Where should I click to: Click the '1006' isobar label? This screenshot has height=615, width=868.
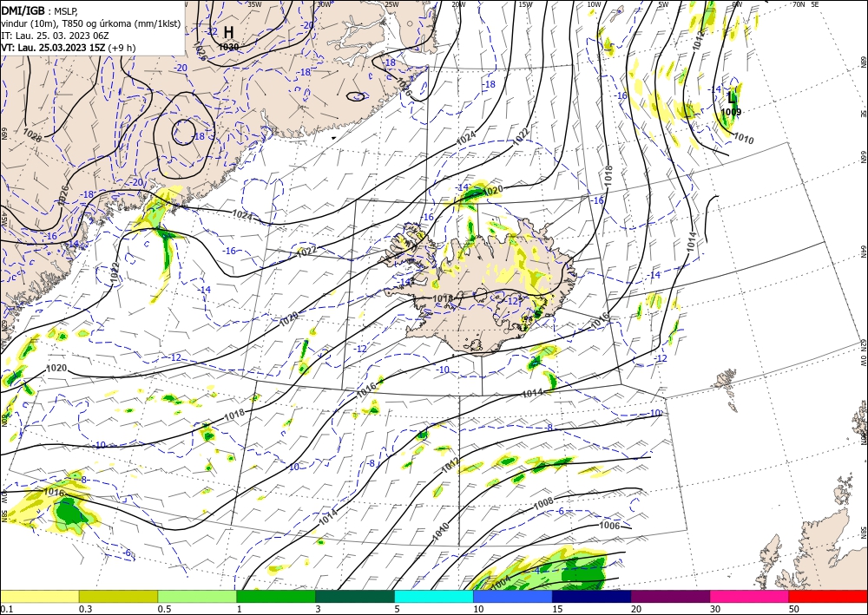[x=609, y=526]
